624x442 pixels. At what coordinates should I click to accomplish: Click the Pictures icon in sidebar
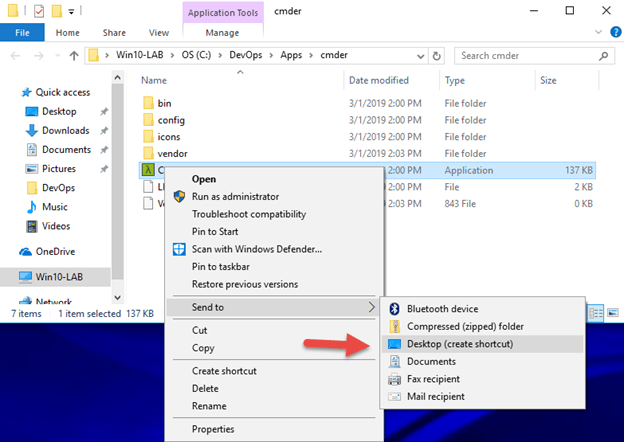pyautogui.click(x=31, y=169)
